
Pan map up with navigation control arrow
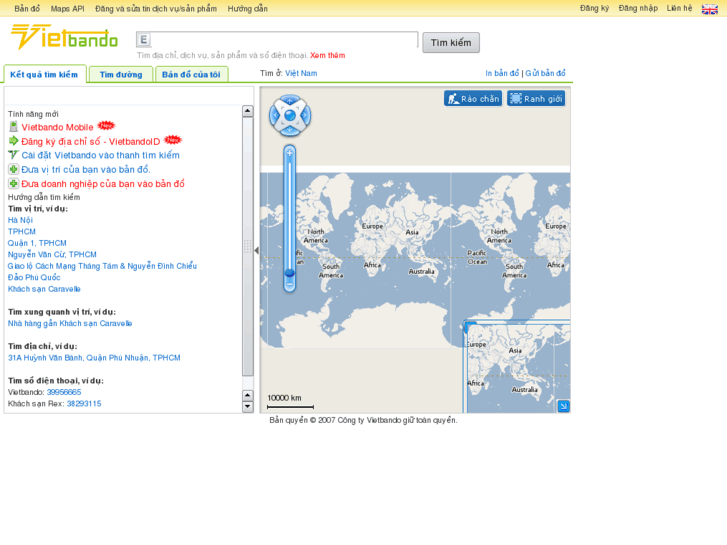290,100
